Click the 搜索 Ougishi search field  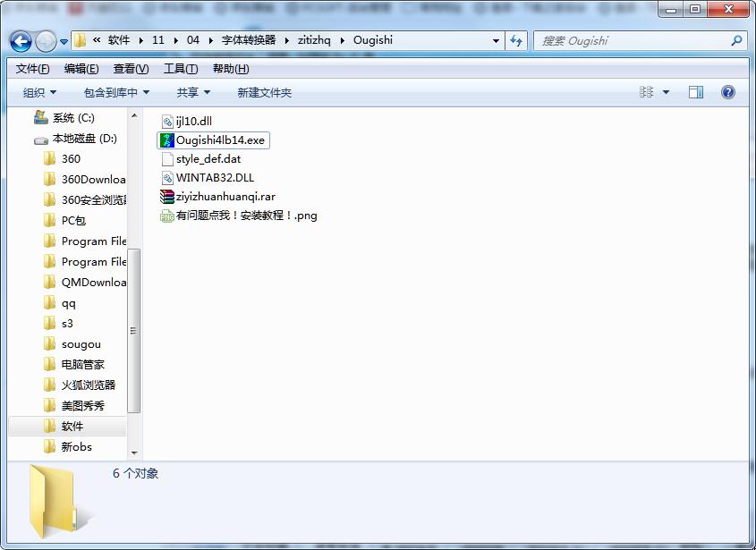pos(634,41)
